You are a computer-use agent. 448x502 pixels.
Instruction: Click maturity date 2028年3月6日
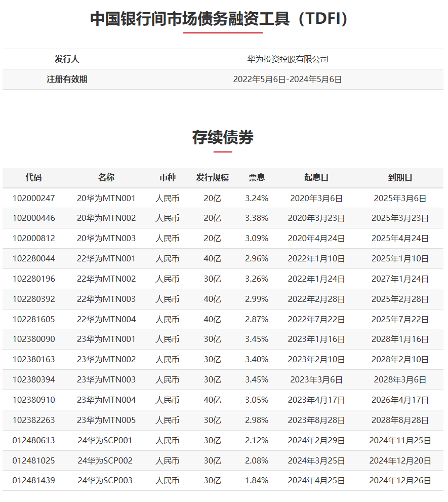pyautogui.click(x=400, y=380)
